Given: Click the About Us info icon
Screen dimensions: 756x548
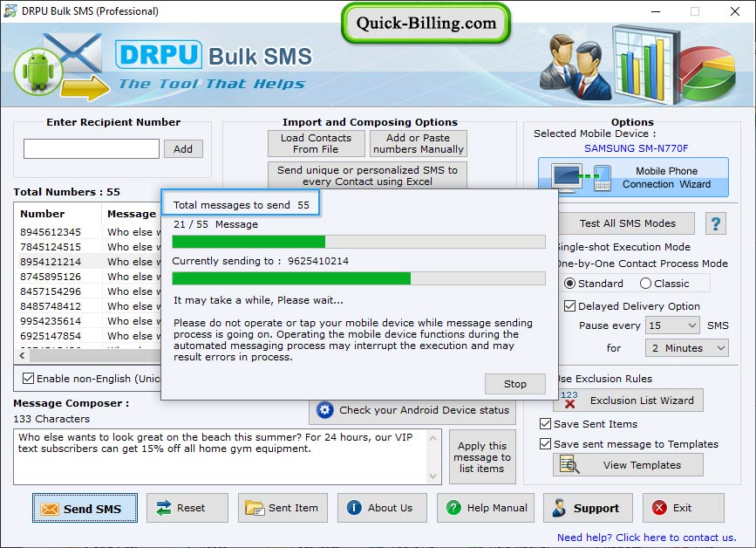Looking at the screenshot, I should [354, 508].
